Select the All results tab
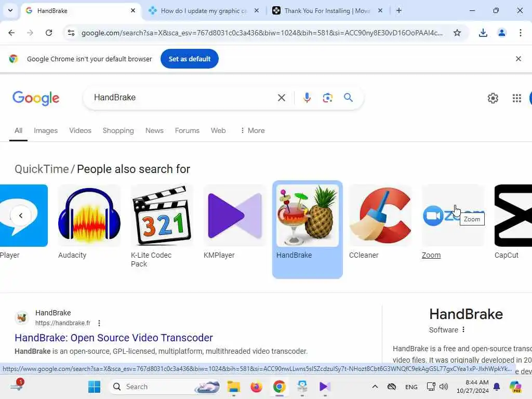This screenshot has height=399, width=532. pos(18,130)
